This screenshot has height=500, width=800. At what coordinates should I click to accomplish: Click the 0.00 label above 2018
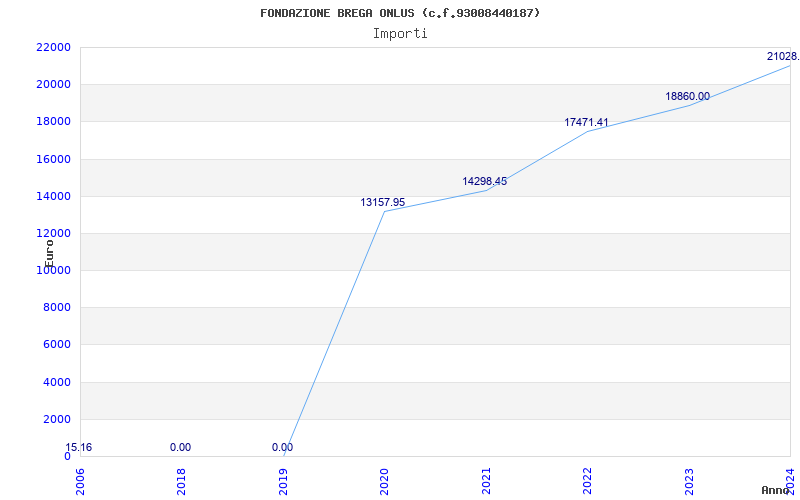click(181, 447)
